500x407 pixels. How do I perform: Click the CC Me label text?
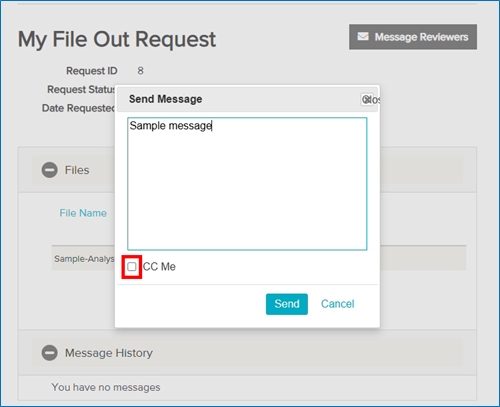pos(159,267)
